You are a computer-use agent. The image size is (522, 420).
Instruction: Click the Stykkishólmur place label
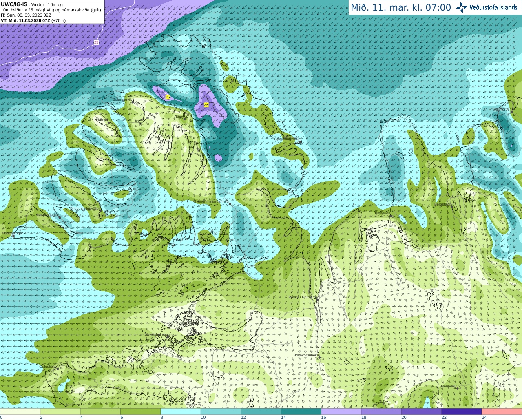coord(156,334)
